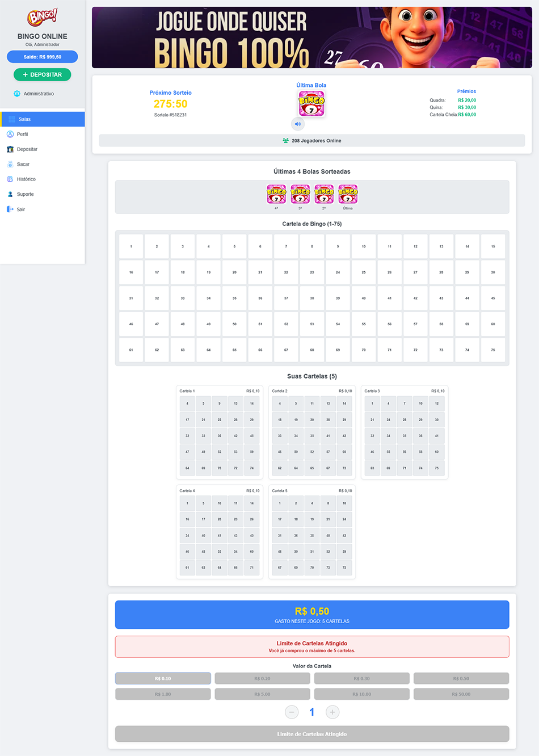Decrease card quantity with minus button
The image size is (539, 756).
292,712
